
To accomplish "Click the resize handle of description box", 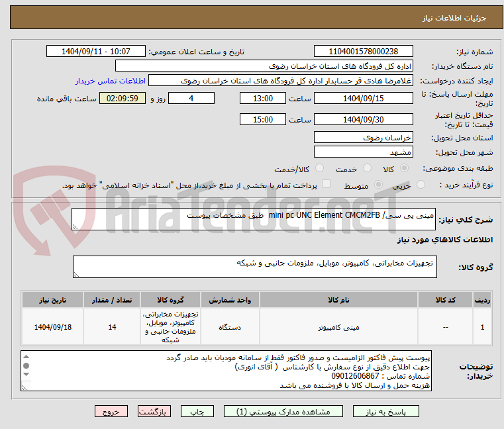I will [75, 227].
